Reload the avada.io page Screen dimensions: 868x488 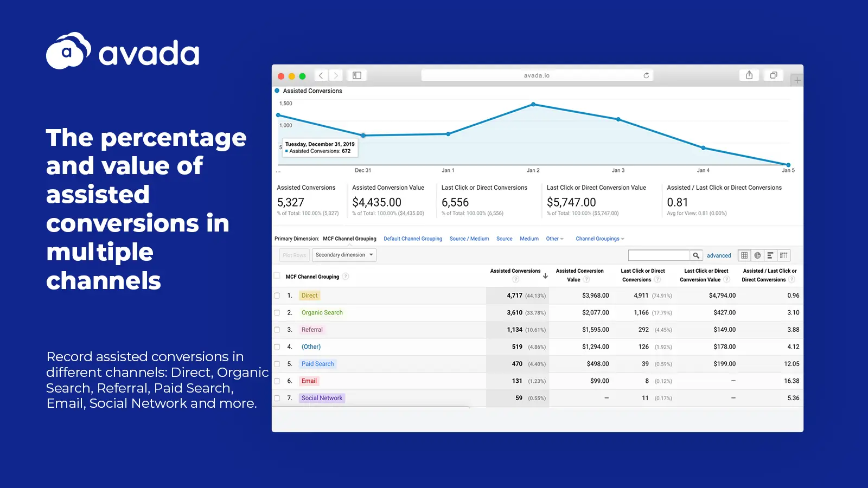pyautogui.click(x=646, y=75)
